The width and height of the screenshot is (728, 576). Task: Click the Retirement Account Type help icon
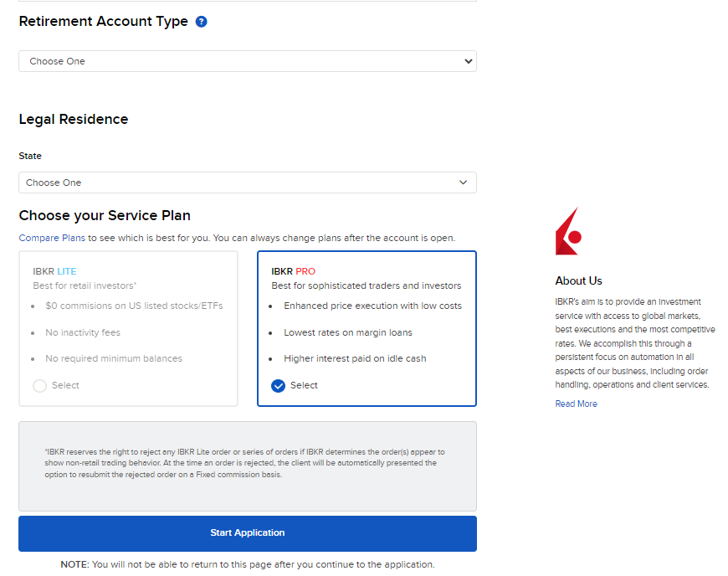coord(201,22)
